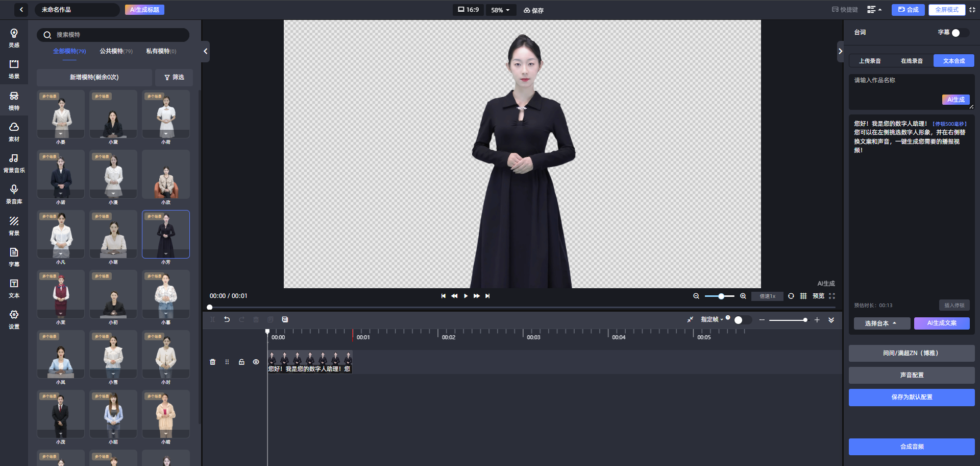
Task: Click the 合成音频 button
Action: tap(912, 447)
